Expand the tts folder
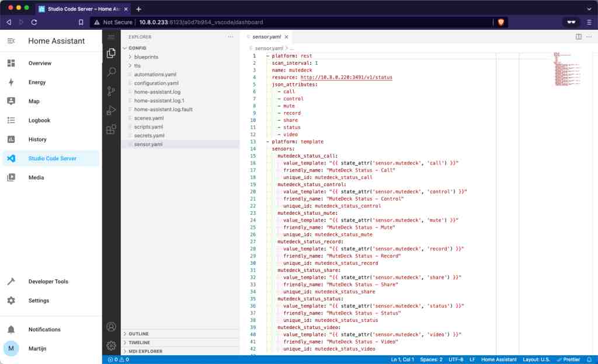Image resolution: width=598 pixels, height=364 pixels. (180, 65)
